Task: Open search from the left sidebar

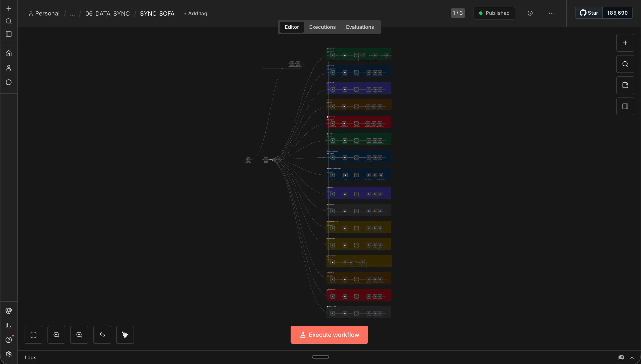Action: pos(8,21)
